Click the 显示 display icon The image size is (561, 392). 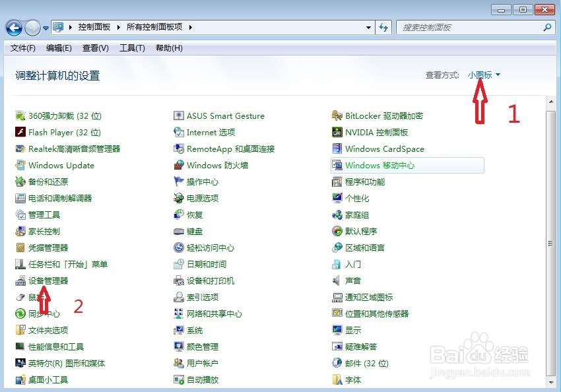pyautogui.click(x=337, y=330)
